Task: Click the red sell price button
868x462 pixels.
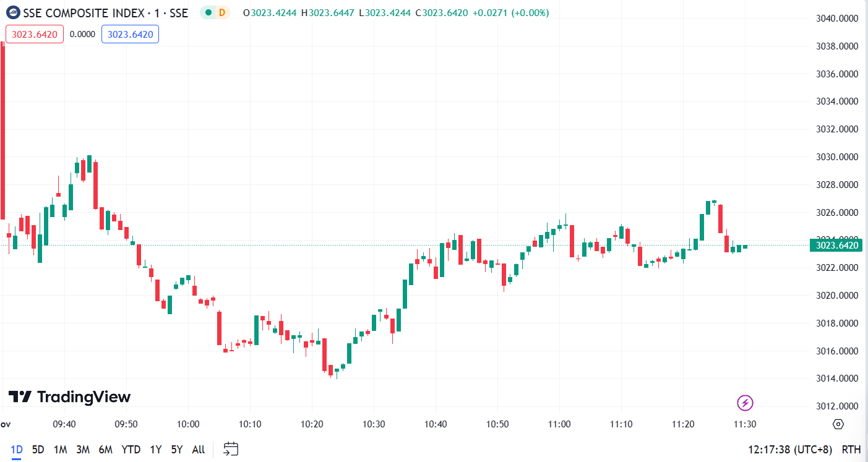Action: (x=35, y=35)
